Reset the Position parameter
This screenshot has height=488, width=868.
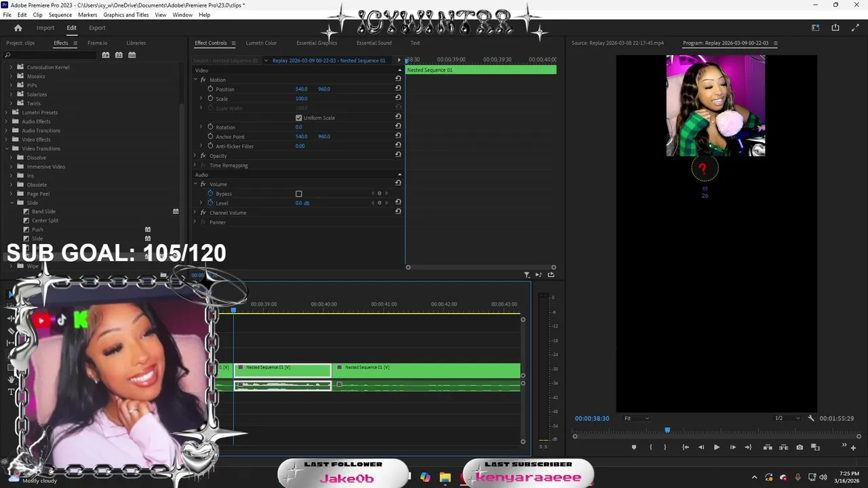[398, 89]
